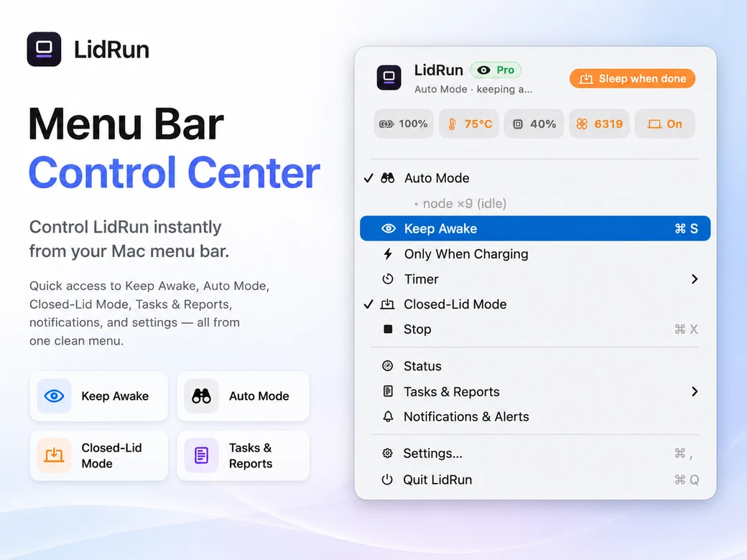
Task: Click the LidRun logo icon at top left
Action: click(44, 49)
